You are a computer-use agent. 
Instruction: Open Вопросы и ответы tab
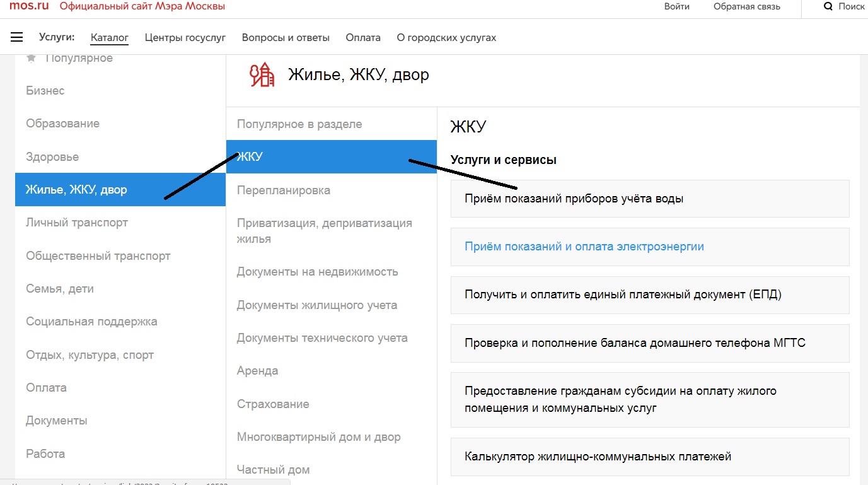click(286, 37)
